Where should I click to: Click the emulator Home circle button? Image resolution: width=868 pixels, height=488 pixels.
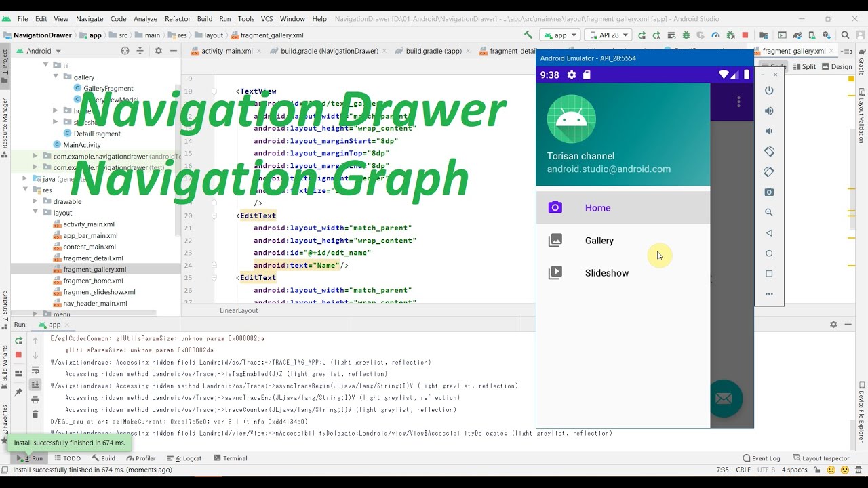[x=769, y=253]
